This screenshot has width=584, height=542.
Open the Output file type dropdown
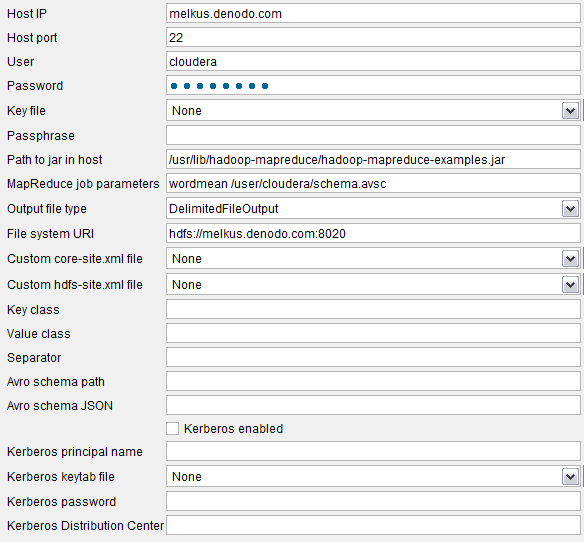pos(373,209)
